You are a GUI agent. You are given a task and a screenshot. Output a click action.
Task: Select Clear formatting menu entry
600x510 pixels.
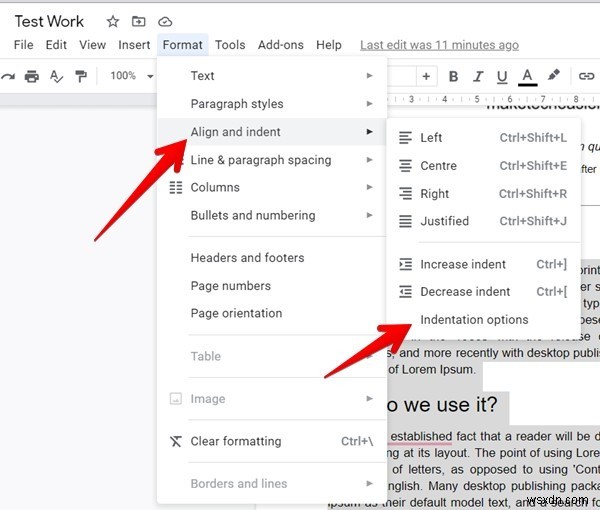(x=272, y=441)
